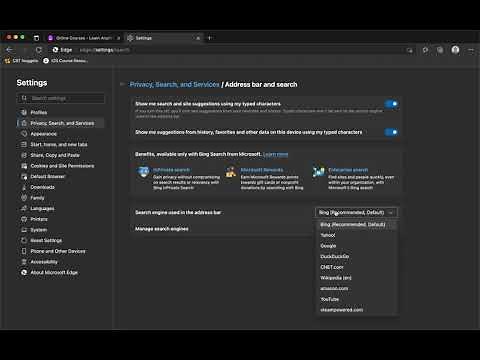Open the InPrivate search link

click(x=172, y=170)
